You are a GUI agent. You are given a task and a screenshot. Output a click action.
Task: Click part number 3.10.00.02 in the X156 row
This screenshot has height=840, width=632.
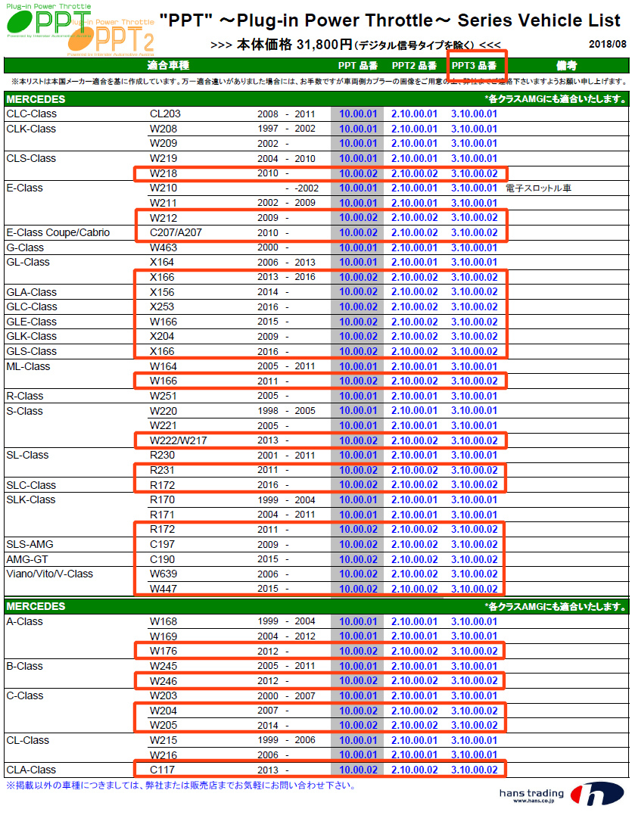click(x=474, y=292)
